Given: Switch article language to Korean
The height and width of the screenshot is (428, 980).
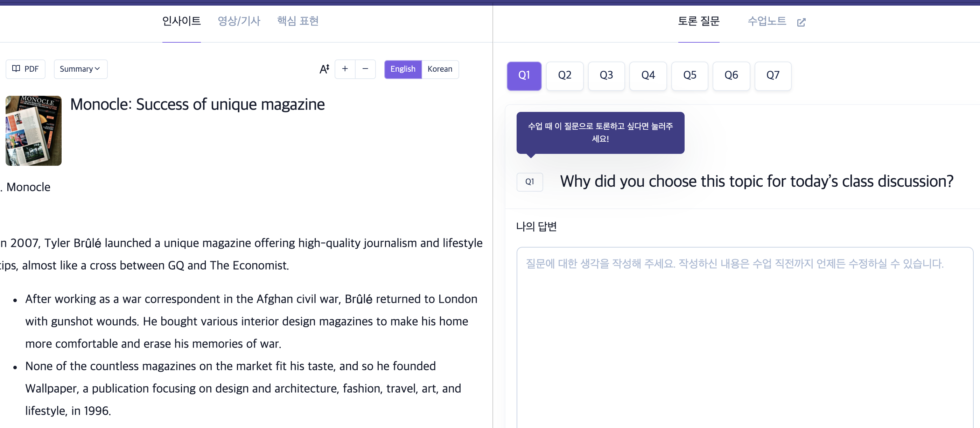Looking at the screenshot, I should [440, 69].
